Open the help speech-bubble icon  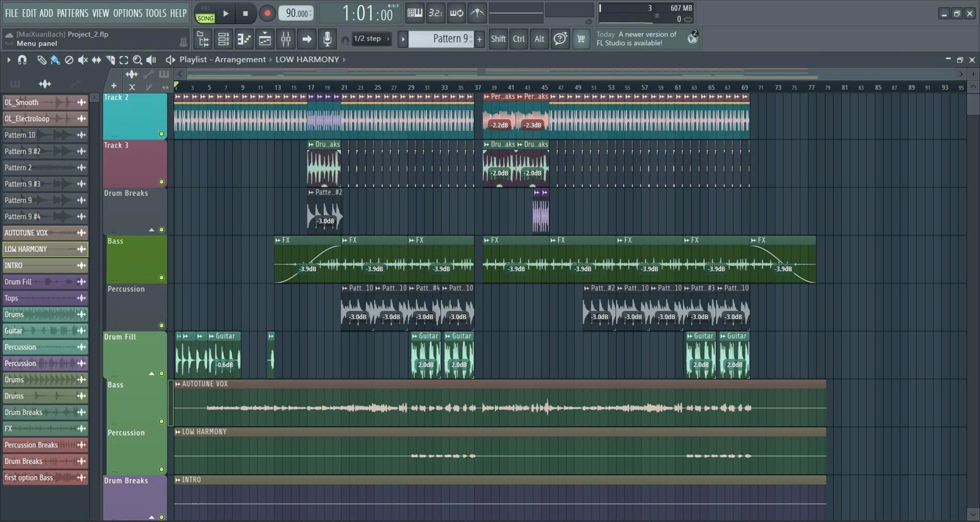click(x=560, y=39)
